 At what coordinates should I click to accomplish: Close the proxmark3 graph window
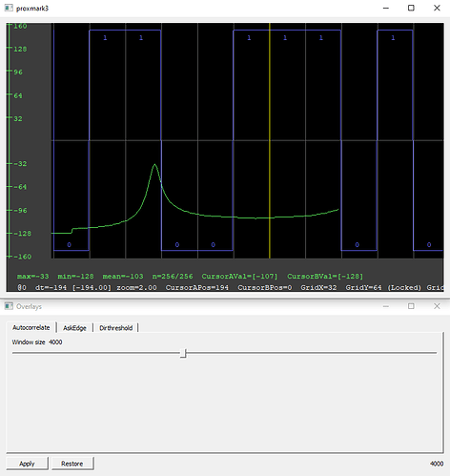click(x=437, y=8)
